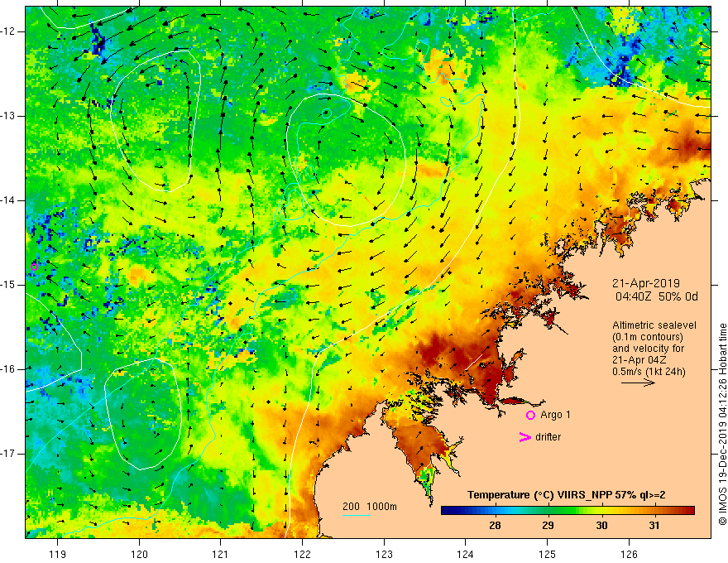Click the 125 longitude axis label
728x563 pixels.
[548, 554]
